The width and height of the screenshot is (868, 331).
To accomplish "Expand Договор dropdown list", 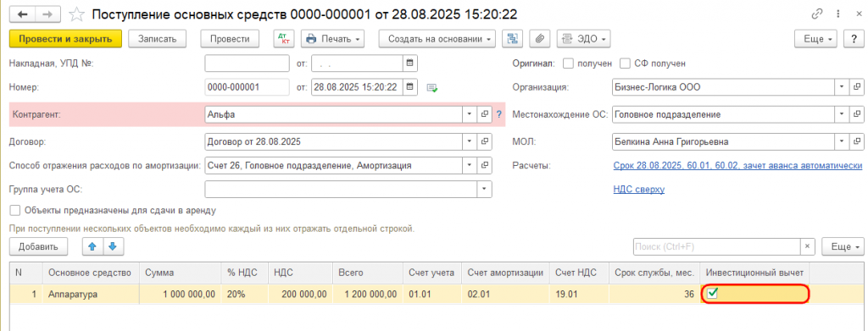I will (470, 141).
